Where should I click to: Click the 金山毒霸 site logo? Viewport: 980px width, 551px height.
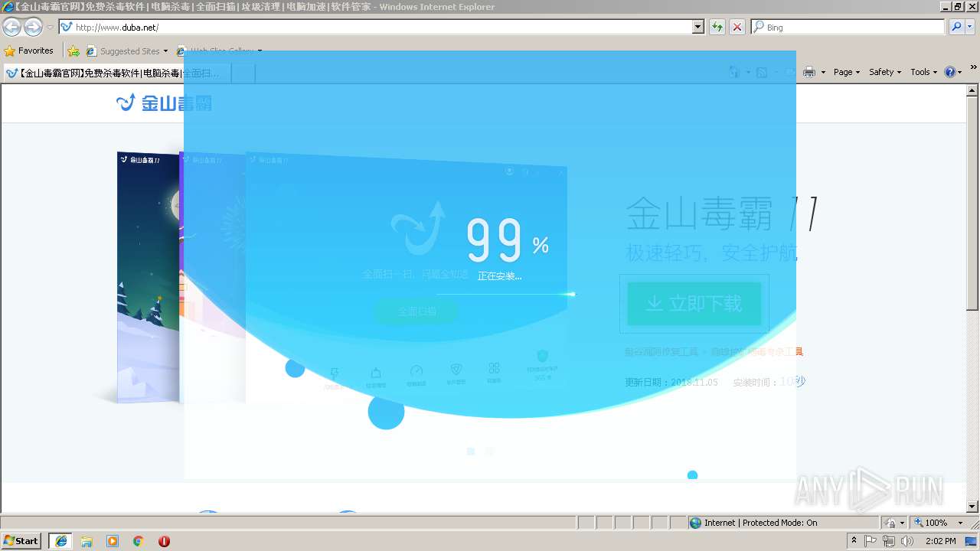(x=164, y=103)
